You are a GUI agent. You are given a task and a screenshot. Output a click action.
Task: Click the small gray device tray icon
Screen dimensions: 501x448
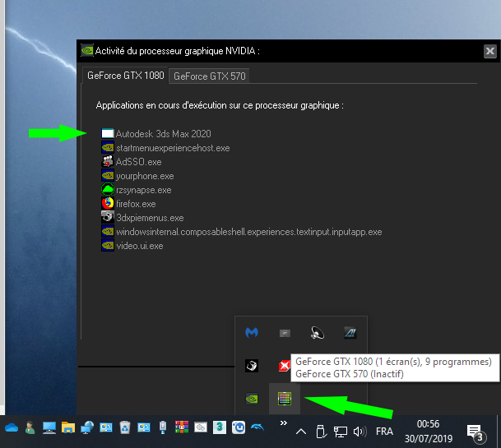[285, 334]
